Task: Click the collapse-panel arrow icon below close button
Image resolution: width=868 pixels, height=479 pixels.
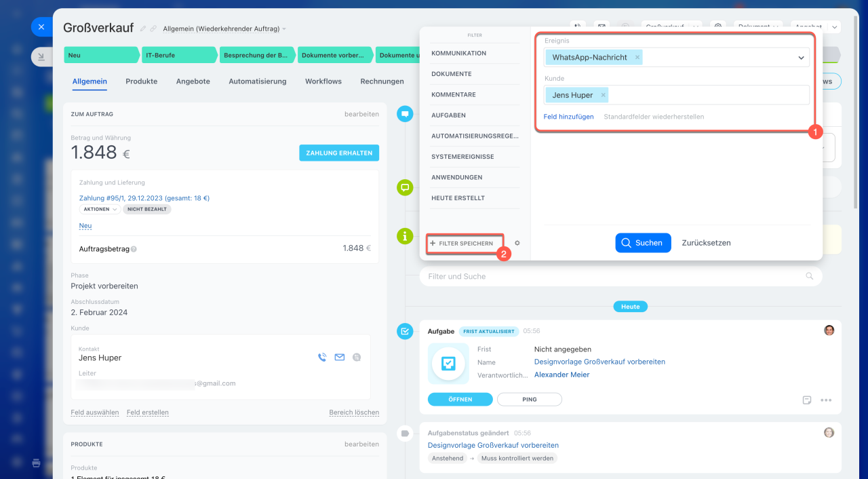Action: [x=41, y=57]
